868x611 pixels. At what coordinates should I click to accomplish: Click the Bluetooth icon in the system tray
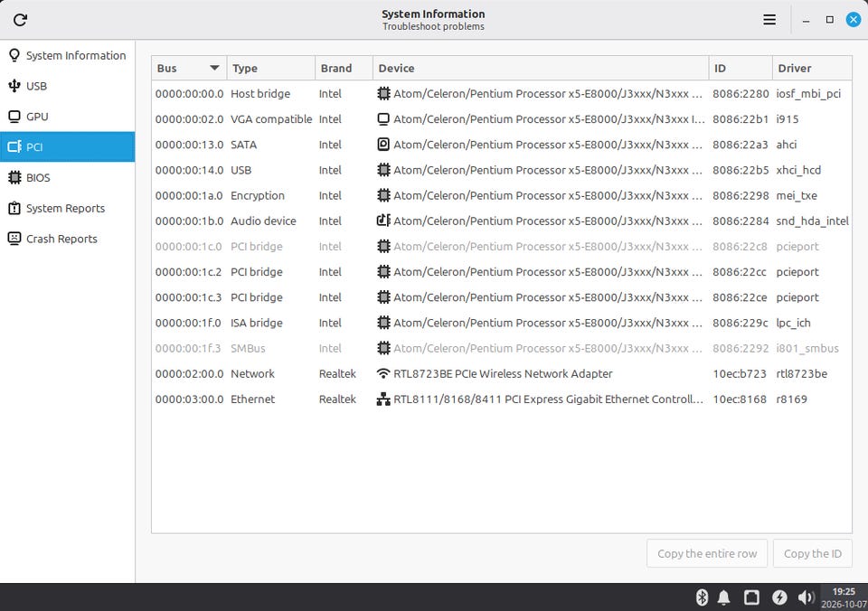[702, 597]
